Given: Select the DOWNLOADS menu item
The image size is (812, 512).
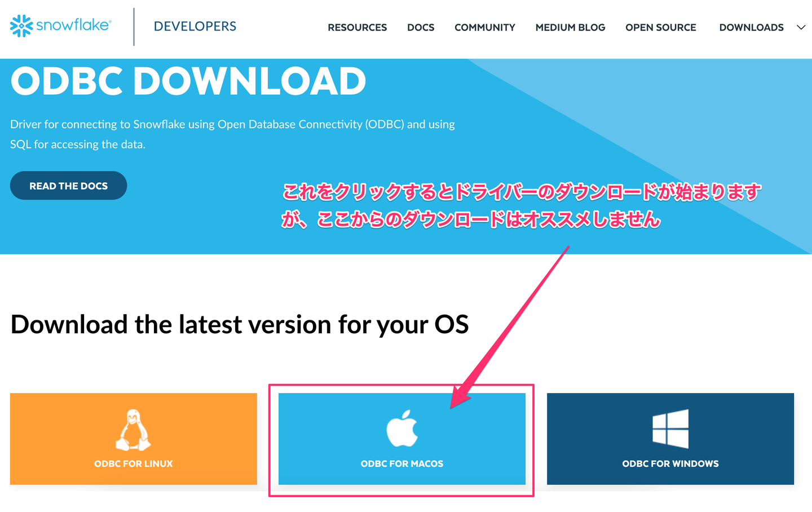Looking at the screenshot, I should coord(751,27).
